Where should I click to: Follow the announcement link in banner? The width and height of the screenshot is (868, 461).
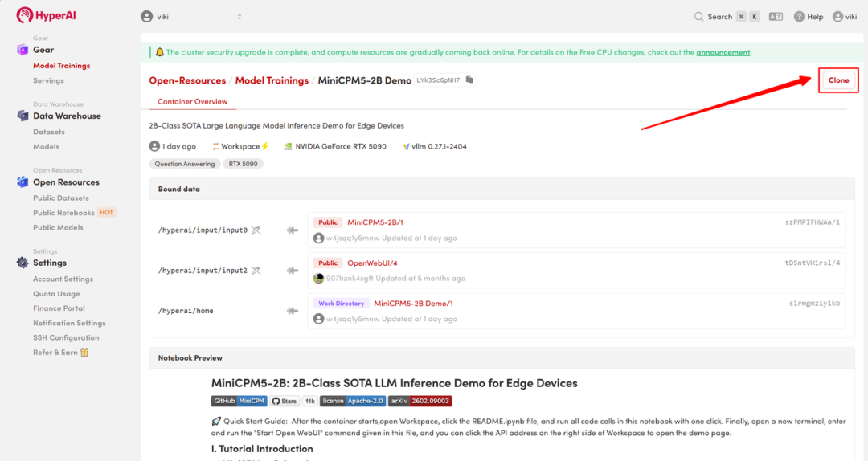pos(723,52)
